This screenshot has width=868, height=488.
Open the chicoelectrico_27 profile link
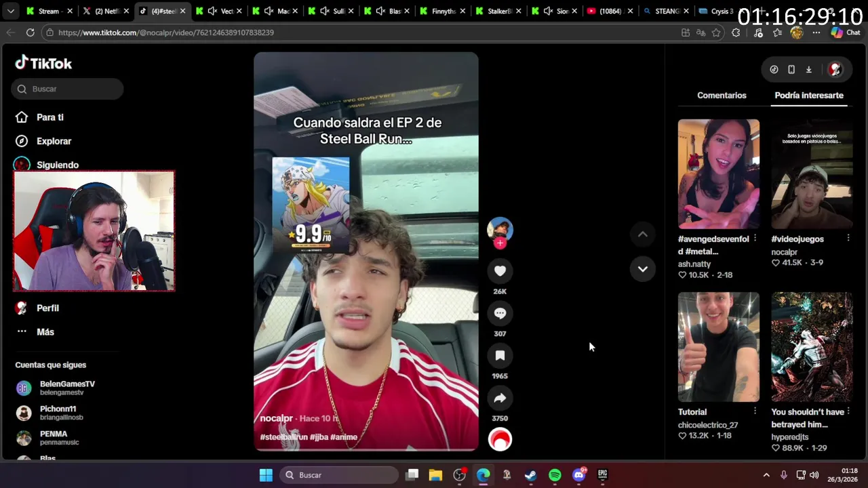pos(708,425)
